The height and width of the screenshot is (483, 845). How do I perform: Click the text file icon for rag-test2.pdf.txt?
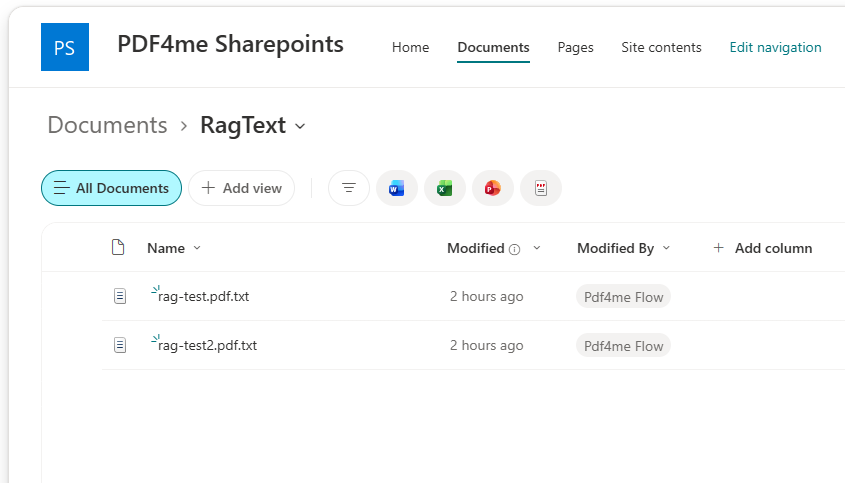pyautogui.click(x=120, y=345)
